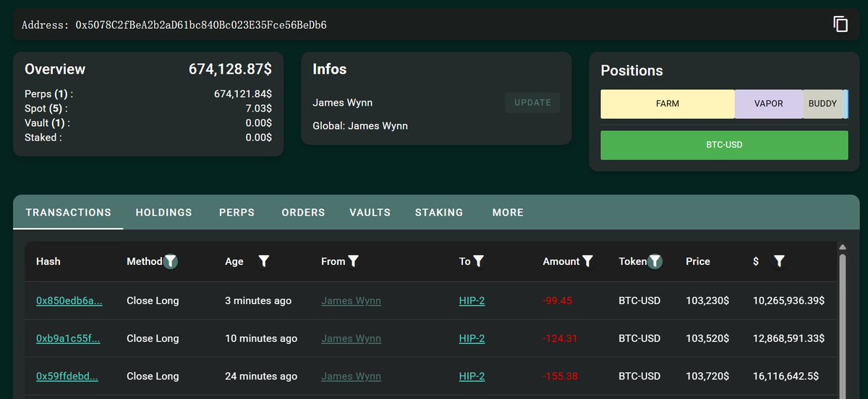Viewport: 868px width, 399px height.
Task: Switch to the Holdings tab
Action: coord(164,212)
